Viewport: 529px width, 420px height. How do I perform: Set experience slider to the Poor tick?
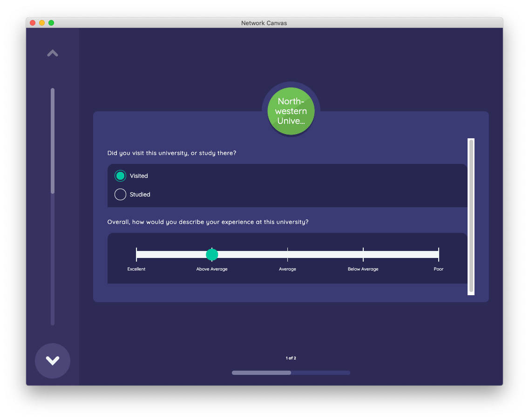[439, 255]
